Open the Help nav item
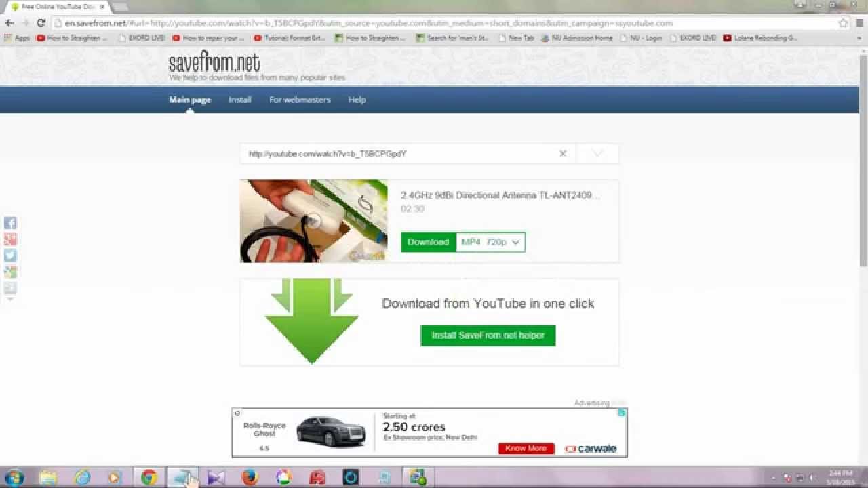Screen dimensions: 868x488 (x=357, y=100)
